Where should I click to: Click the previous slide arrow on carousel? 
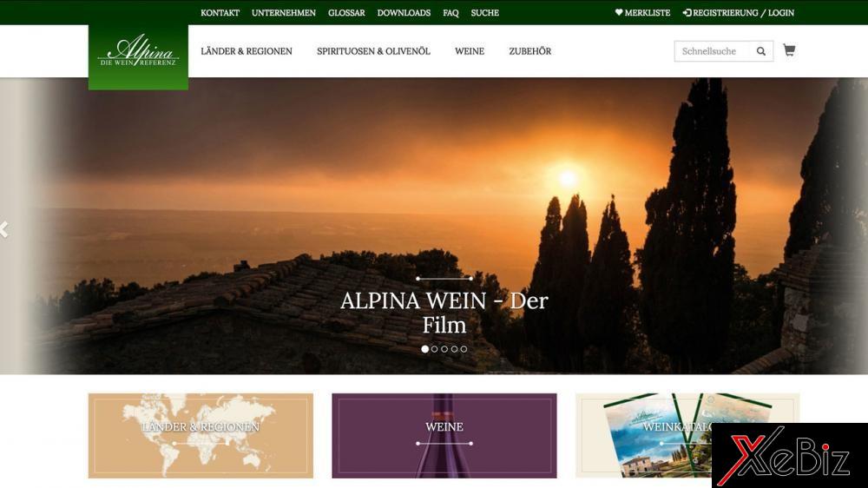click(4, 228)
